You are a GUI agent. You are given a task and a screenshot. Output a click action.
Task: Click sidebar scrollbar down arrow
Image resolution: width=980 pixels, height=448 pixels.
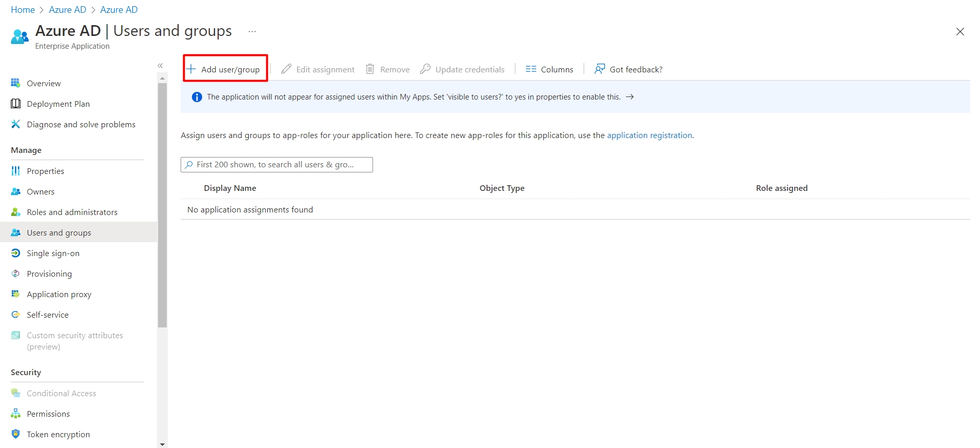click(x=162, y=444)
